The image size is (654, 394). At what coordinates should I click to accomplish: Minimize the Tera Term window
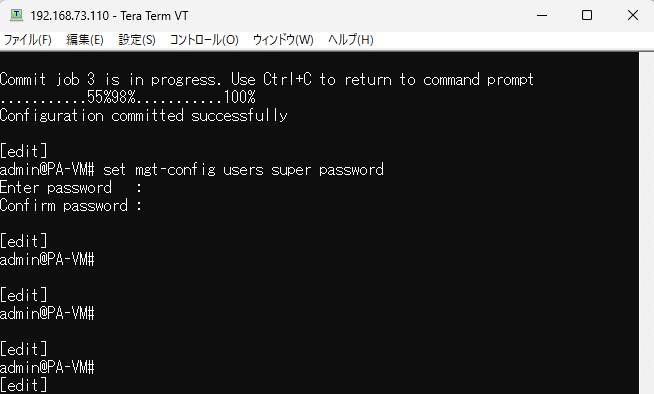point(542,15)
